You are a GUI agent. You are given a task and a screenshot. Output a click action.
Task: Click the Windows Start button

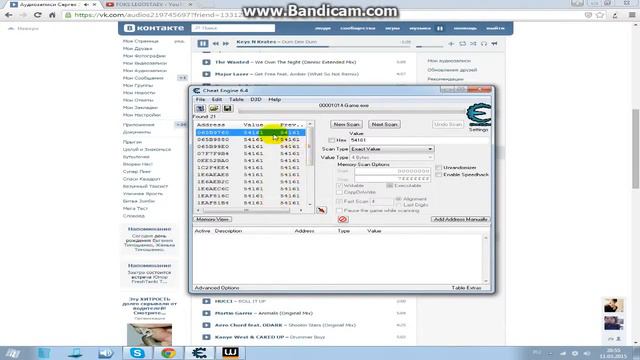12,353
